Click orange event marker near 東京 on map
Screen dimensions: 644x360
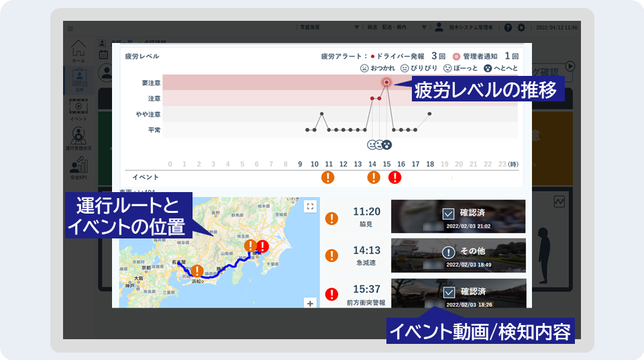pyautogui.click(x=250, y=246)
